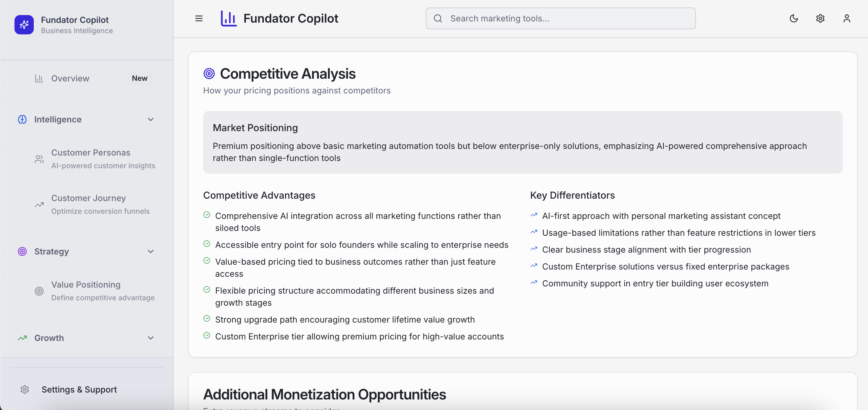Image resolution: width=868 pixels, height=410 pixels.
Task: Click the Competitive Analysis target icon
Action: click(x=209, y=74)
